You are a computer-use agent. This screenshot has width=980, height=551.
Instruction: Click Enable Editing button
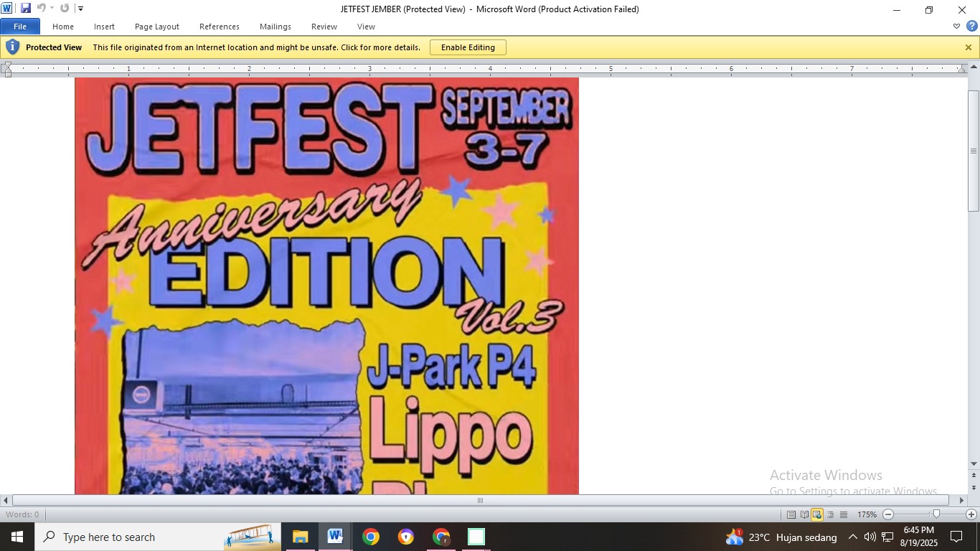point(468,47)
